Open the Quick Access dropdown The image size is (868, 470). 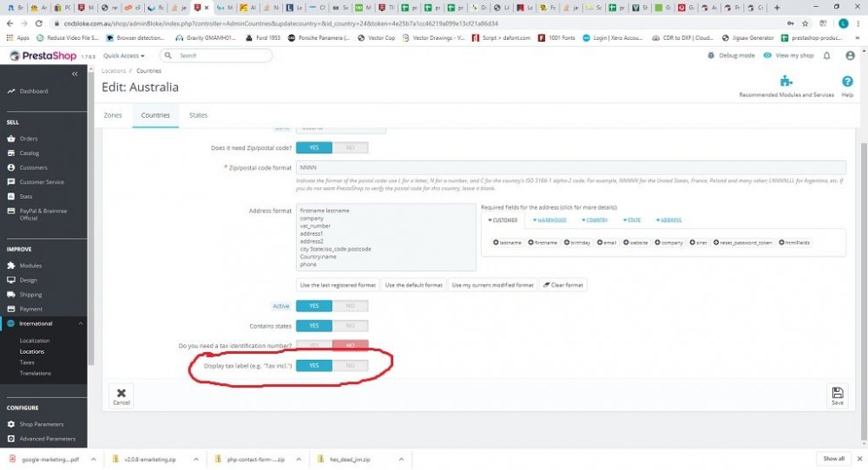[x=123, y=55]
